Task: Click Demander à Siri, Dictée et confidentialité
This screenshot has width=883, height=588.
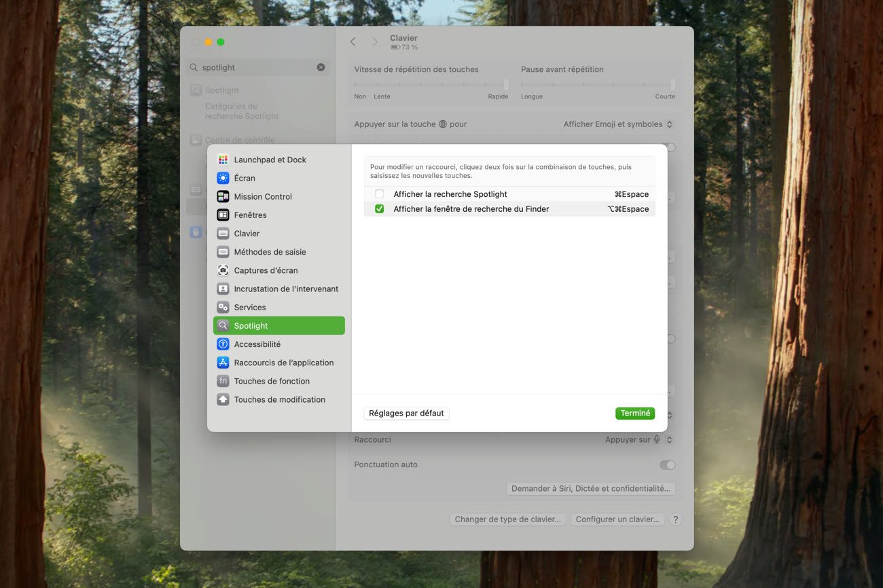Action: pos(590,488)
